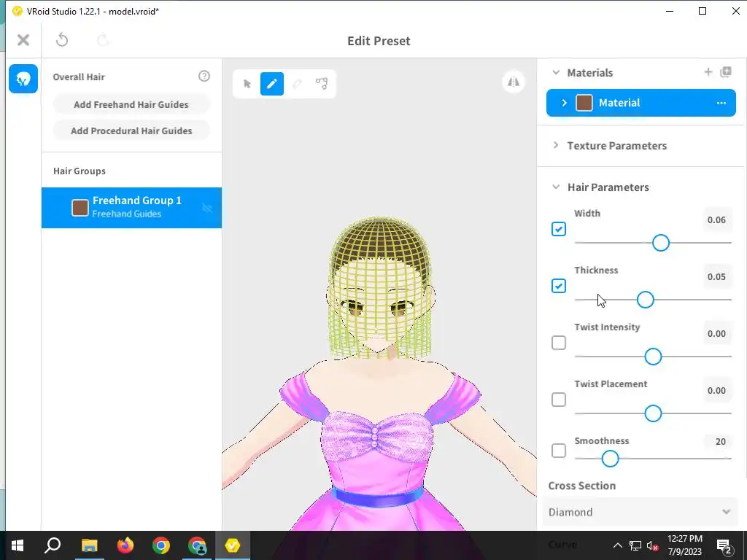Click the Overall Hair heading
747x560 pixels.
coord(79,77)
